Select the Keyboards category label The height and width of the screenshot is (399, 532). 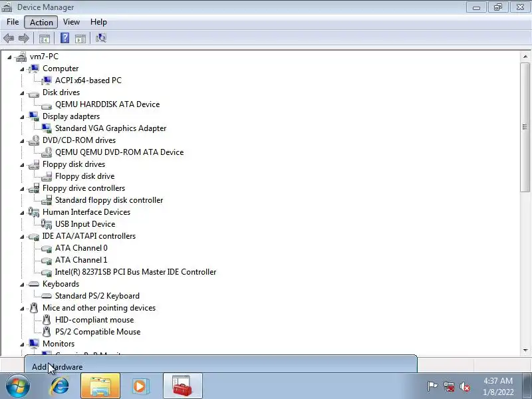coord(61,284)
